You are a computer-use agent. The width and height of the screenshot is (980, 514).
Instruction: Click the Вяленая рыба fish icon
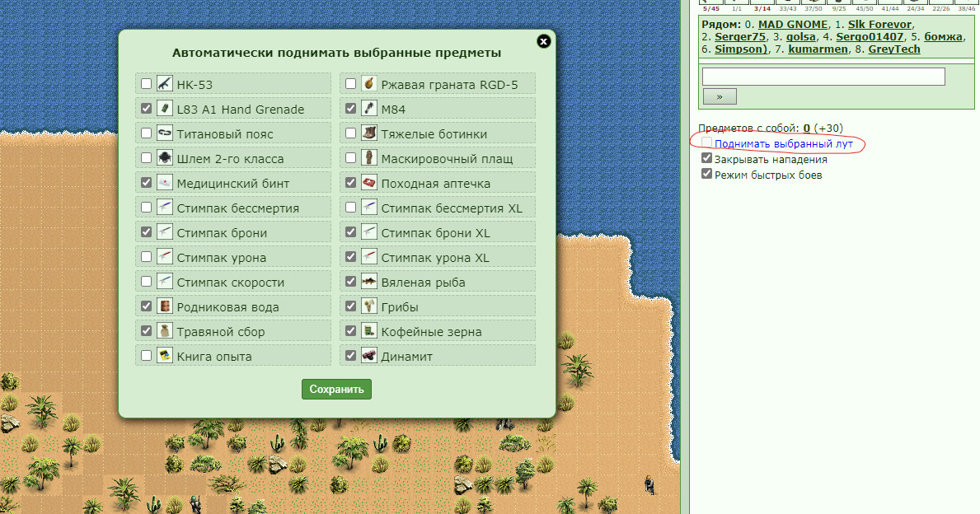tap(368, 282)
